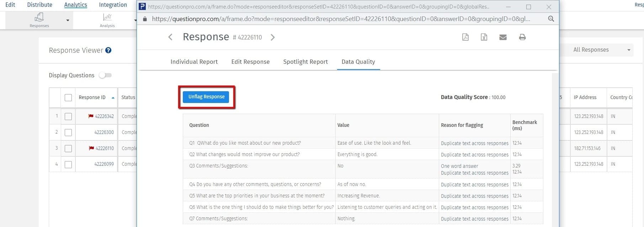
Task: Click the response number #42226110 heading
Action: [247, 37]
